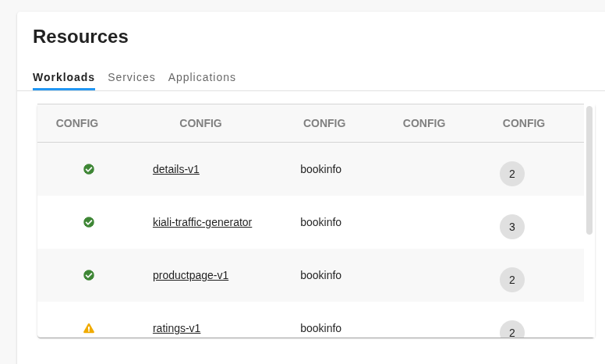Open the kiali-traffic-generator workload link

[202, 222]
